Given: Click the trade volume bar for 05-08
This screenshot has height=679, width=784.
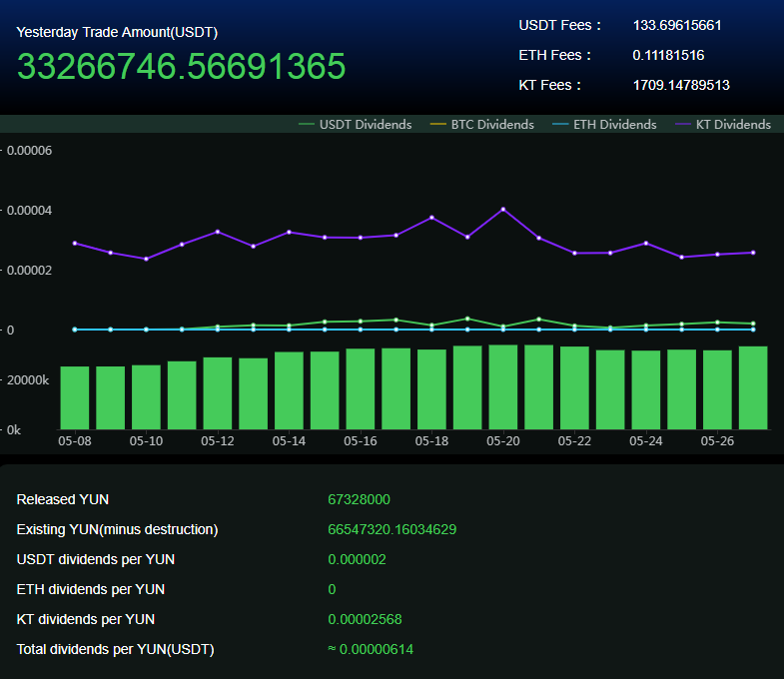Looking at the screenshot, I should click(x=75, y=398).
